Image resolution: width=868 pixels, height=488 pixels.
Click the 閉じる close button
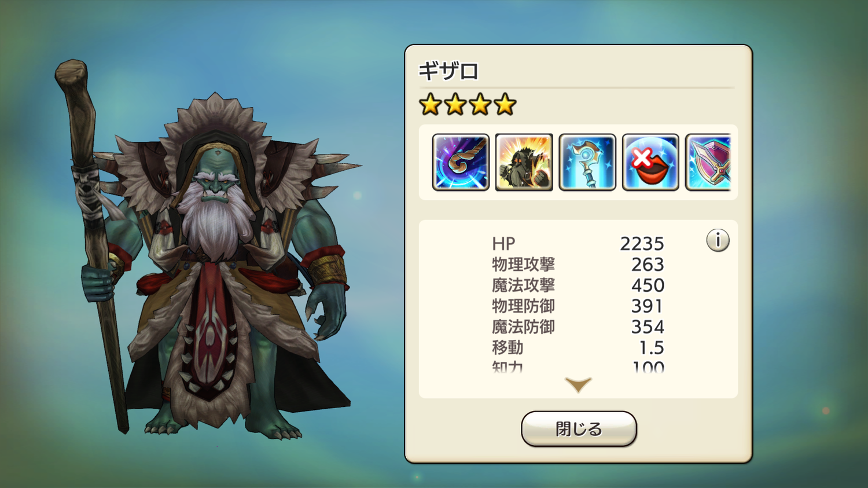[579, 429]
